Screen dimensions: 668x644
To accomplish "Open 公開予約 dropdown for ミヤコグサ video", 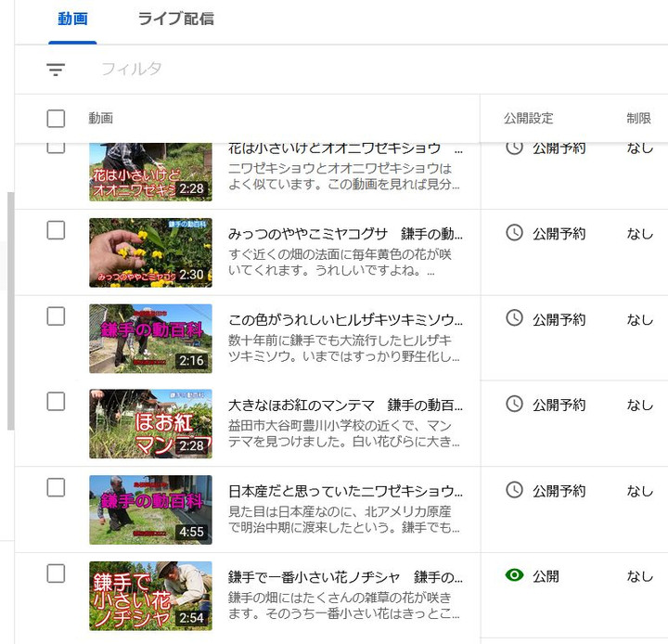I will 559,234.
